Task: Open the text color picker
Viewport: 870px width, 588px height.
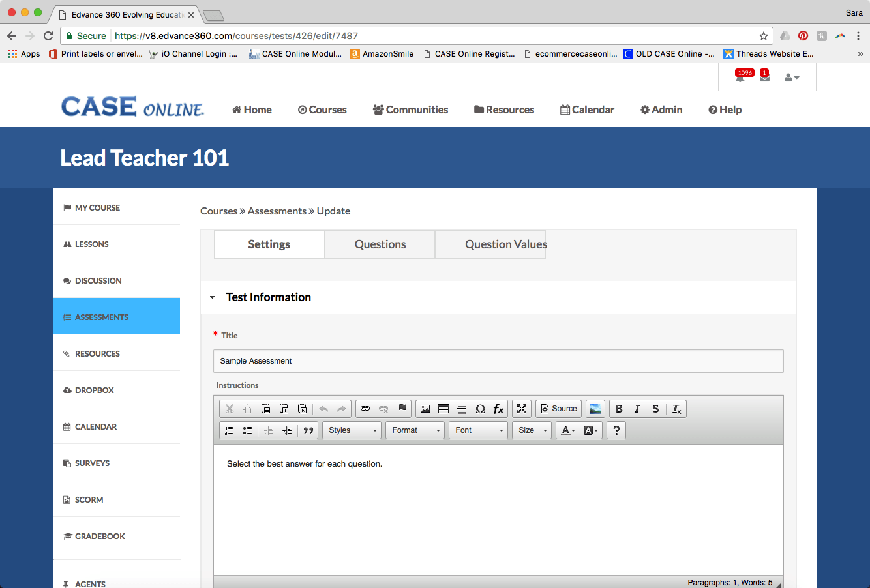Action: 568,430
